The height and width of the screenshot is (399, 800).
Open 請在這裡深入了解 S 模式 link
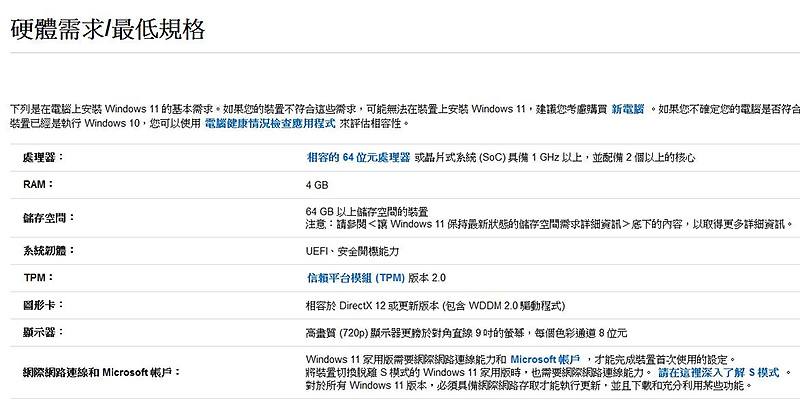(x=719, y=372)
